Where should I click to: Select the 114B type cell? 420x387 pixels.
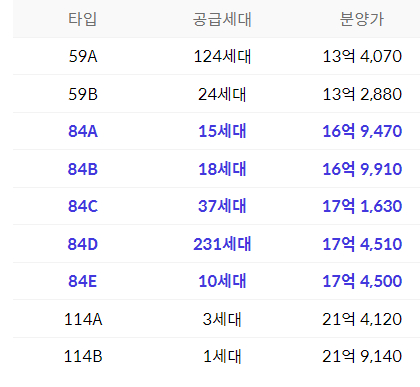(83, 356)
